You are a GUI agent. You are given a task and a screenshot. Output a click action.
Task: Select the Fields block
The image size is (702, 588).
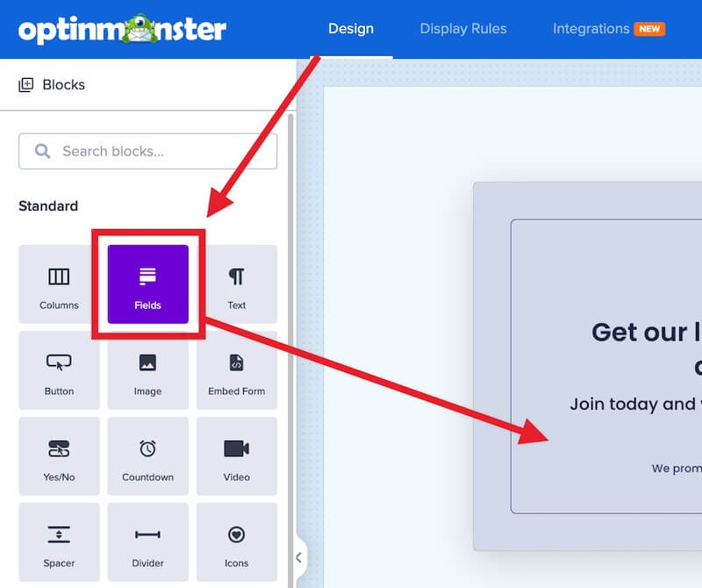[x=147, y=283]
